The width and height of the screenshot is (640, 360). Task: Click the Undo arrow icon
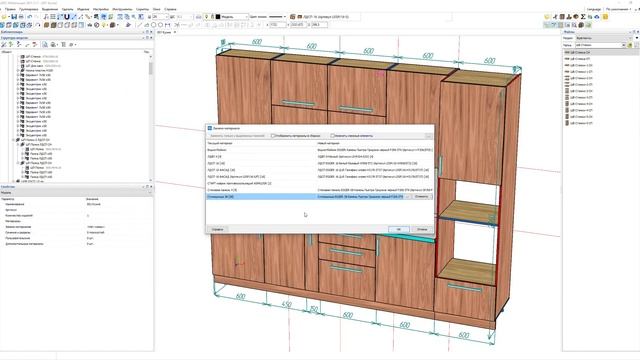tap(29, 17)
